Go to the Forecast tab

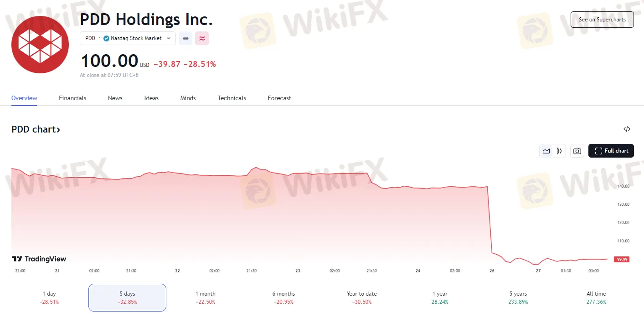pos(279,98)
